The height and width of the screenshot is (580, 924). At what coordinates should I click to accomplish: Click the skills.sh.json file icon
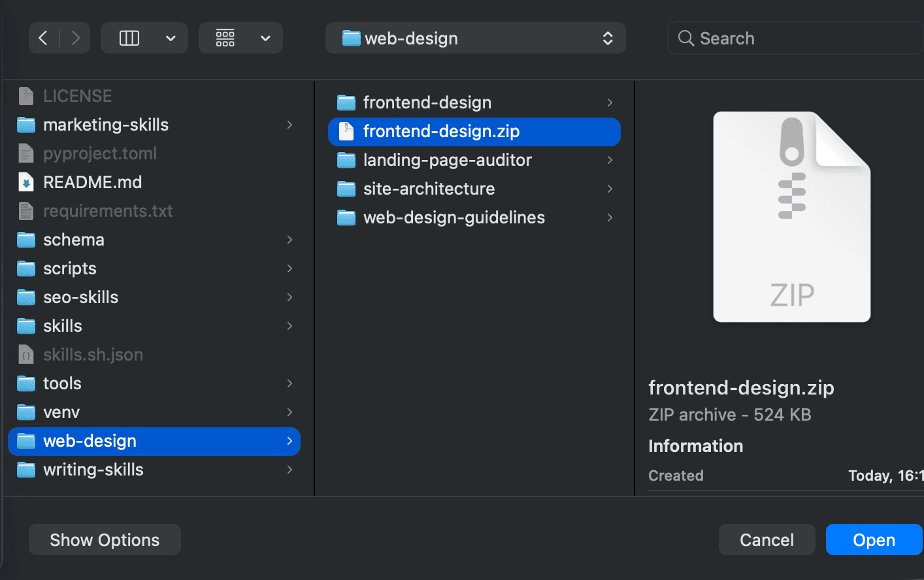(x=26, y=355)
